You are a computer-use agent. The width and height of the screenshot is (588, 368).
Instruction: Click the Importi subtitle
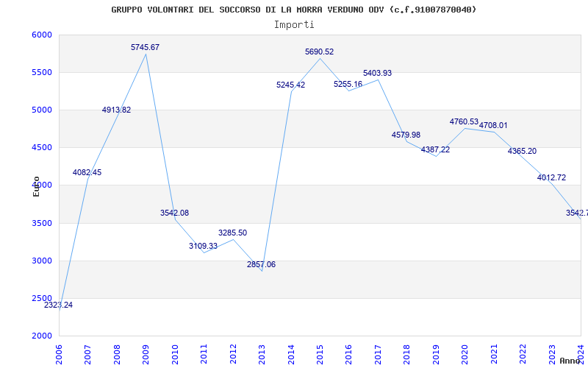[x=294, y=25]
